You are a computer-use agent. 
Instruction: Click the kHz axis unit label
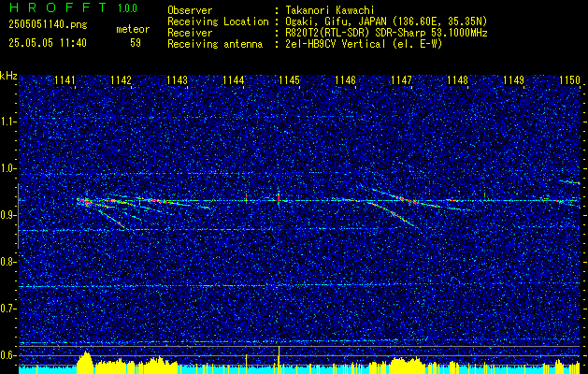(x=8, y=76)
